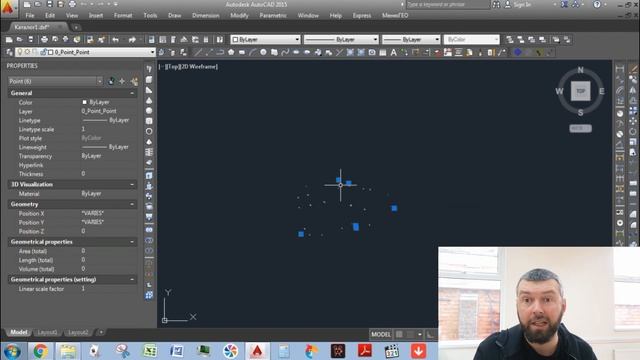This screenshot has height=360, width=640.
Task: Click in the keyword search box
Action: click(x=448, y=4)
